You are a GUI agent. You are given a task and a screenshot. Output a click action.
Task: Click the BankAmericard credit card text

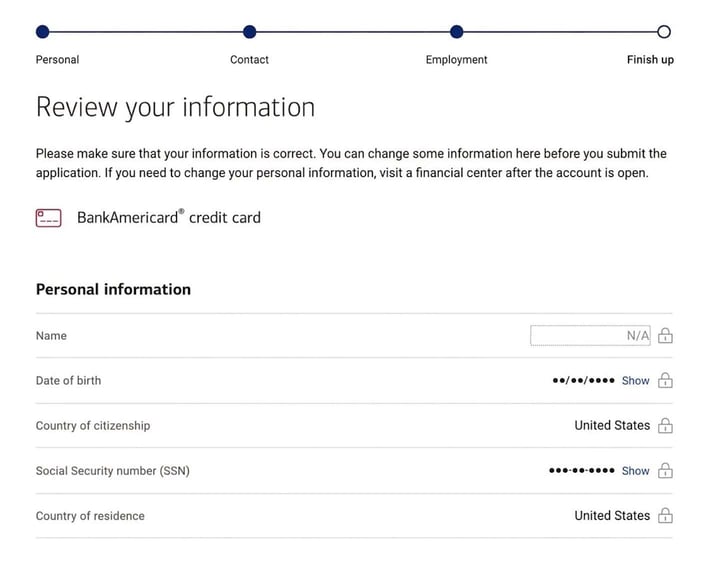pyautogui.click(x=169, y=217)
